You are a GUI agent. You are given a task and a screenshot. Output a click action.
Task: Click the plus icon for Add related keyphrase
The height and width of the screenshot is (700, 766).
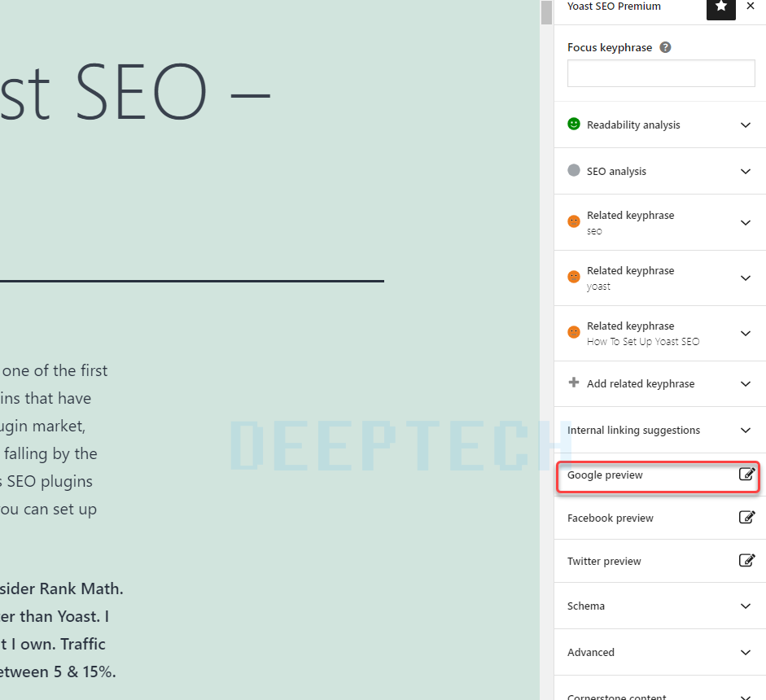574,383
